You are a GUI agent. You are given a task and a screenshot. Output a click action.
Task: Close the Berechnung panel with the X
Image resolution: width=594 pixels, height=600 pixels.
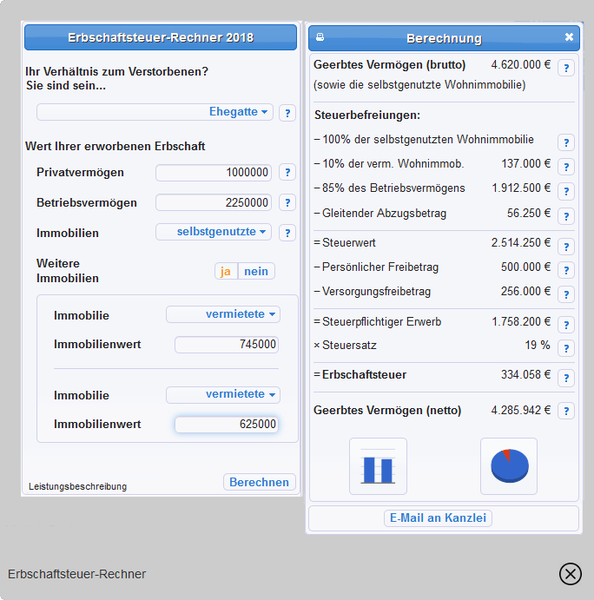(569, 37)
